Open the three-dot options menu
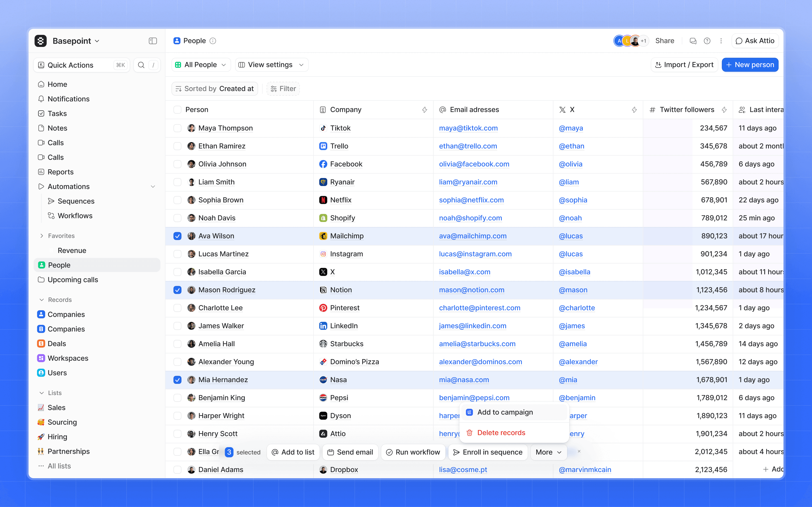812x507 pixels. pyautogui.click(x=721, y=41)
